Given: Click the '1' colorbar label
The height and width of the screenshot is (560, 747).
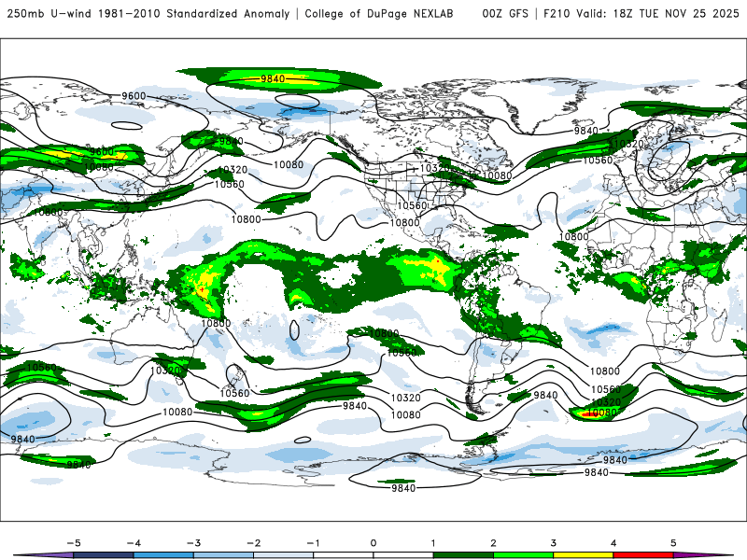Looking at the screenshot, I should [x=433, y=543].
